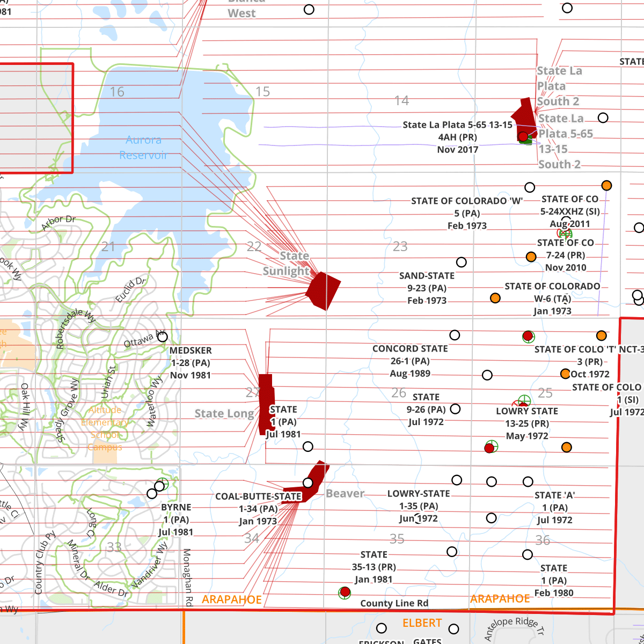The width and height of the screenshot is (644, 644).
Task: Select the Altitude Elementary School Campus label
Action: pyautogui.click(x=105, y=428)
